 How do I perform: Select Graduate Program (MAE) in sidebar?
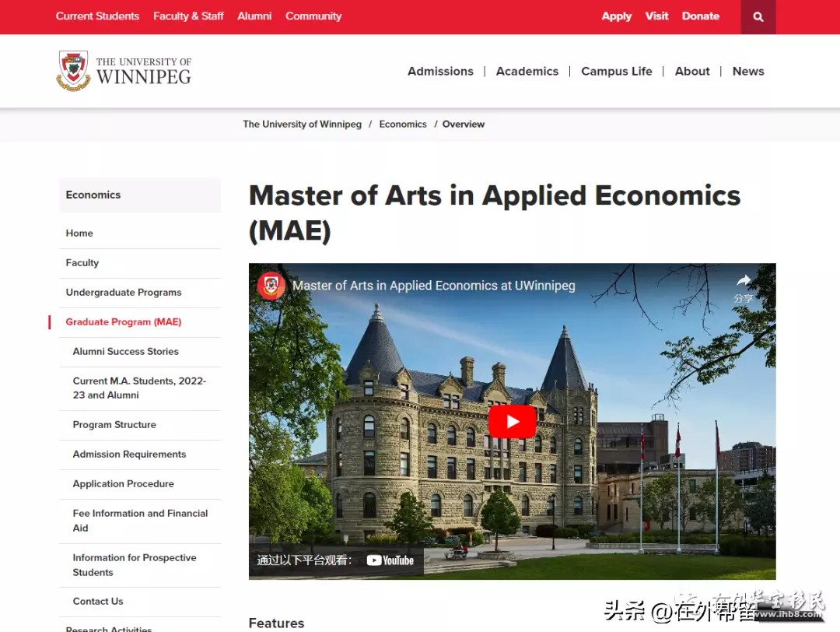point(124,321)
